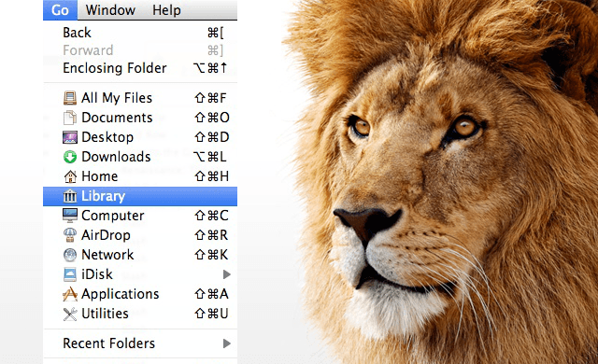Open Downloads via its label

[x=116, y=157]
